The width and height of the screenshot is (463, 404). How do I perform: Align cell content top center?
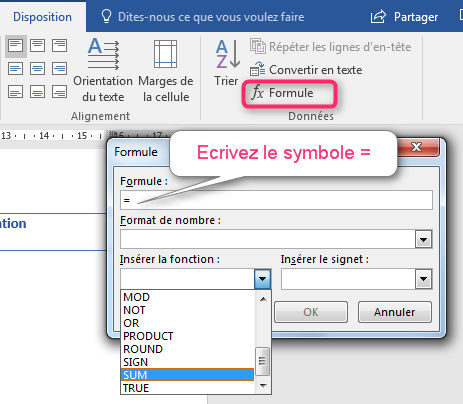coord(37,45)
